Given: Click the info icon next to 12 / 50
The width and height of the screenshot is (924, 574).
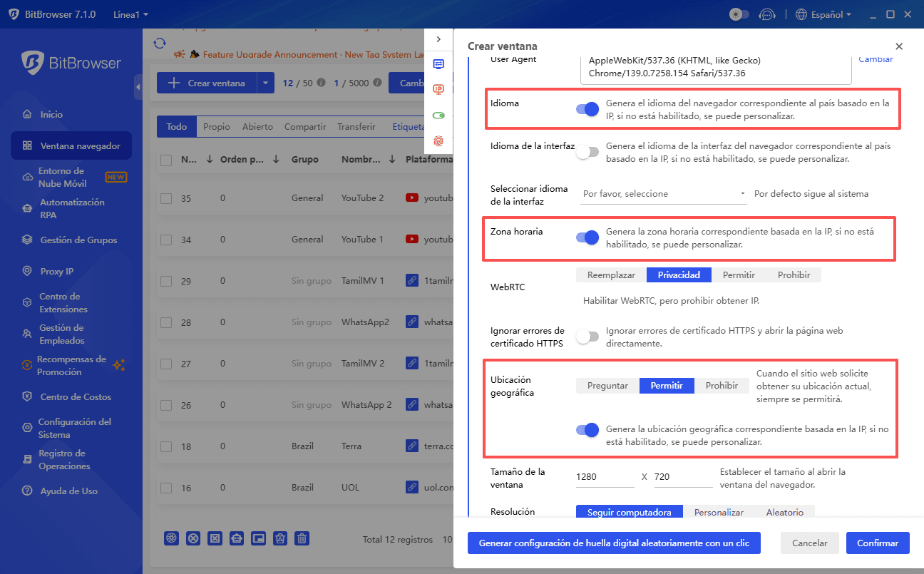Looking at the screenshot, I should pos(321,83).
